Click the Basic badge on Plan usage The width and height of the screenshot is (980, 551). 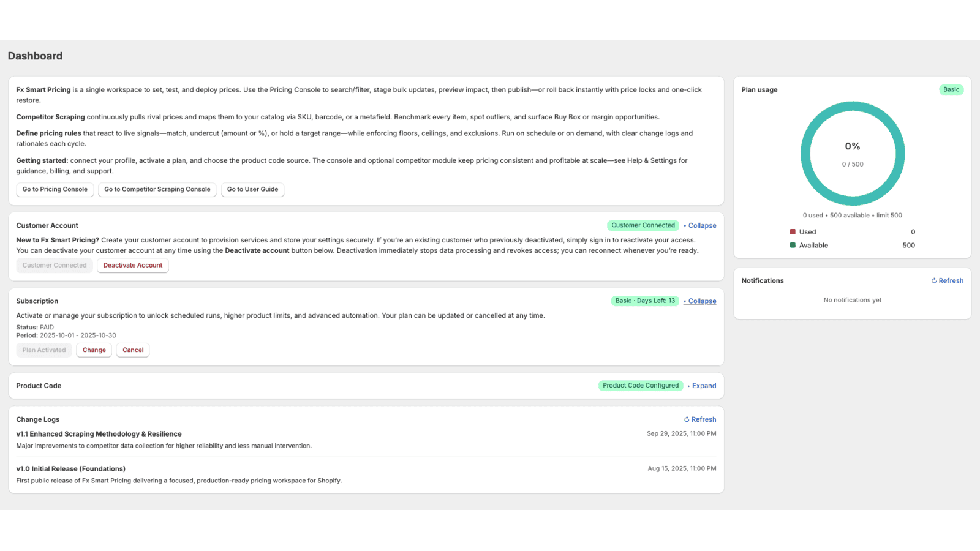point(951,89)
